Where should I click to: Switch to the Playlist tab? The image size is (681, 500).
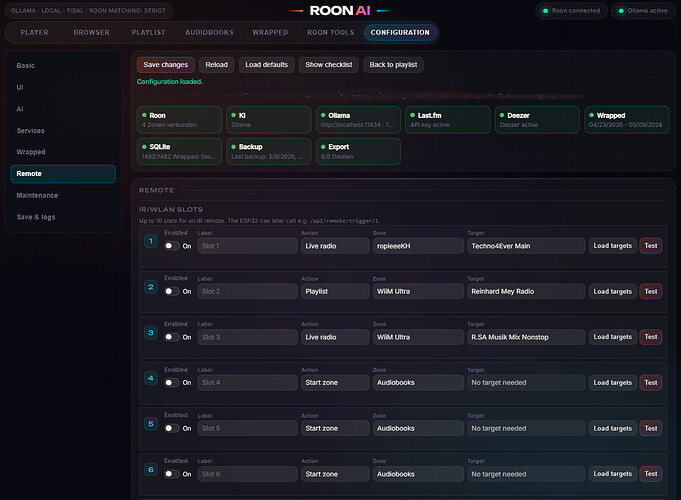tap(148, 33)
